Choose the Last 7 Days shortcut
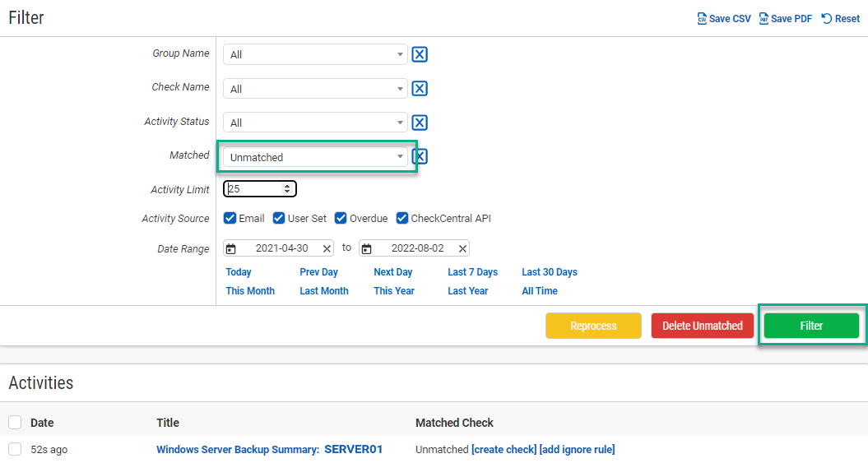 [472, 272]
